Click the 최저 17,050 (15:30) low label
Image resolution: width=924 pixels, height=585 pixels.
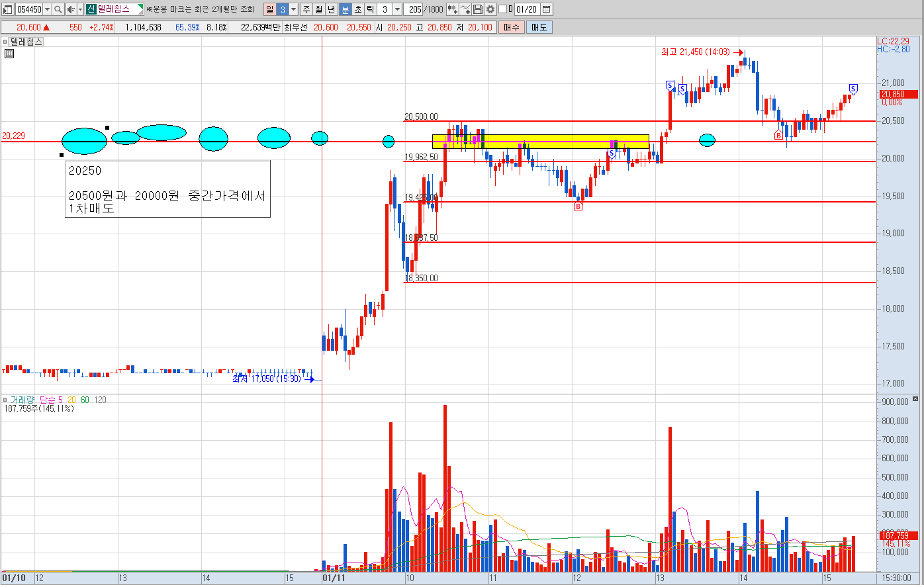tap(267, 379)
